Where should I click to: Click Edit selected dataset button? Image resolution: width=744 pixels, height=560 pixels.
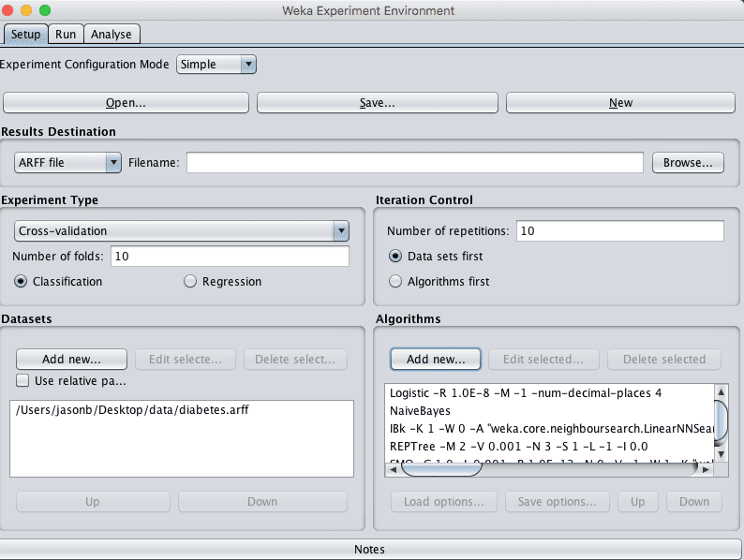[186, 359]
